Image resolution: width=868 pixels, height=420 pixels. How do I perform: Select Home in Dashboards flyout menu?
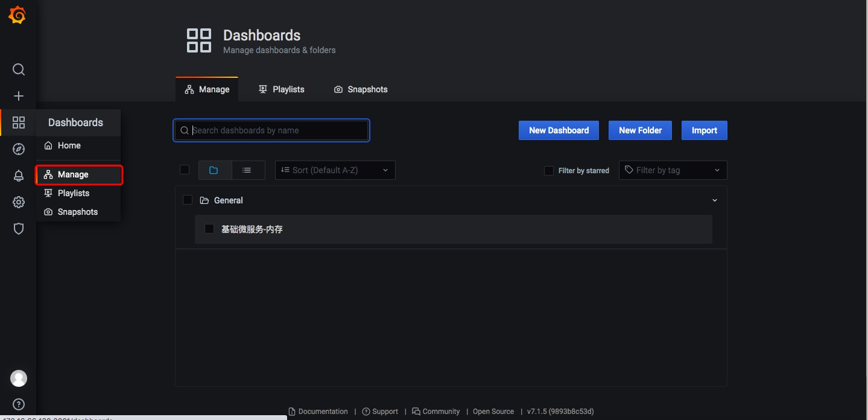pyautogui.click(x=78, y=145)
